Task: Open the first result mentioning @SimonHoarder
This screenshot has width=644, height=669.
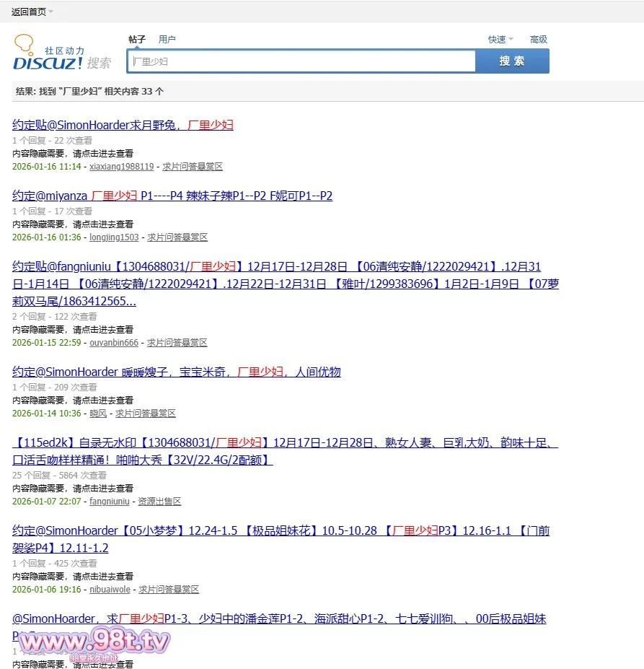Action: pos(123,125)
